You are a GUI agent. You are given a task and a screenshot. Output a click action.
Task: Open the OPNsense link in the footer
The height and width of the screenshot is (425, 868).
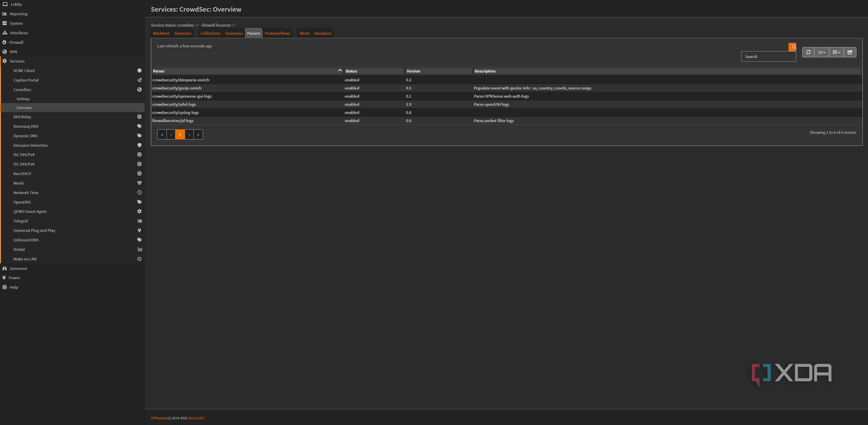(159, 418)
